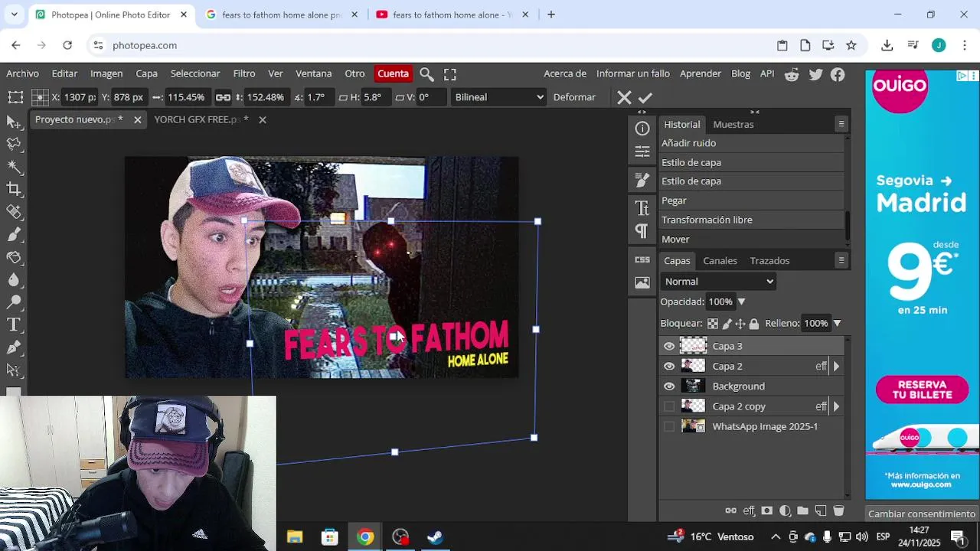
Task: Open Chrome tab search dropdown
Action: [x=14, y=15]
